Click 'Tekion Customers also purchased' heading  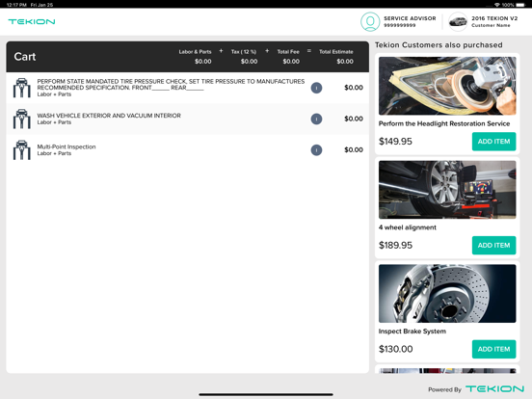(439, 45)
